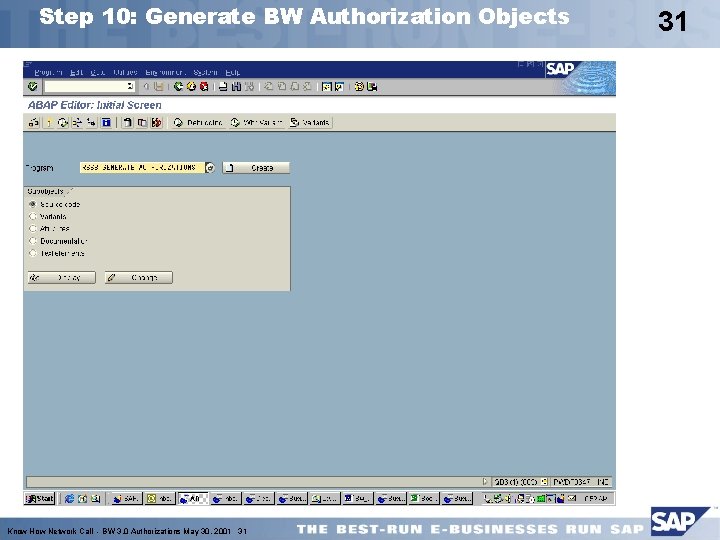Click the green Enter checkmark icon

point(33,86)
